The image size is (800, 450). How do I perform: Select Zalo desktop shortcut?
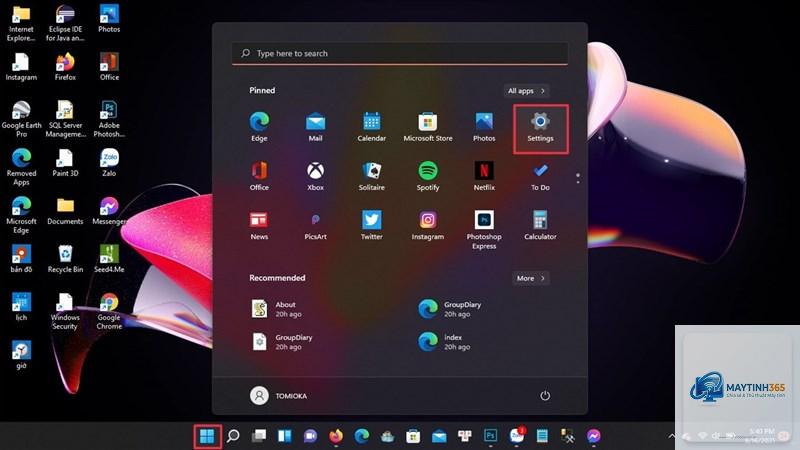tap(109, 163)
